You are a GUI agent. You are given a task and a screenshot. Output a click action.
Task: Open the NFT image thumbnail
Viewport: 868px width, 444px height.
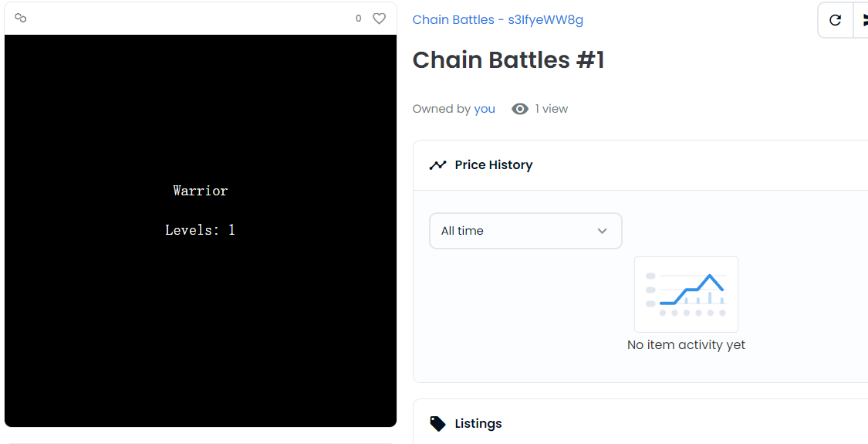(201, 231)
